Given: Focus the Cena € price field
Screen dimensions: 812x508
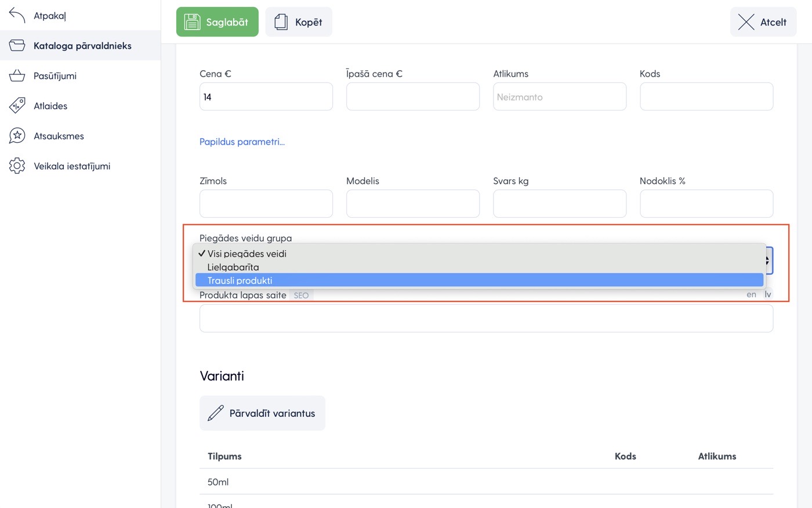Looking at the screenshot, I should (266, 96).
